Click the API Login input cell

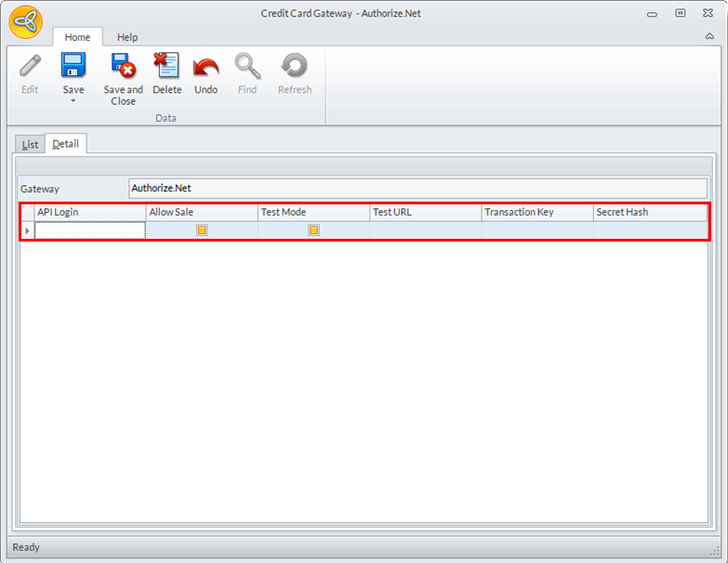click(x=90, y=230)
